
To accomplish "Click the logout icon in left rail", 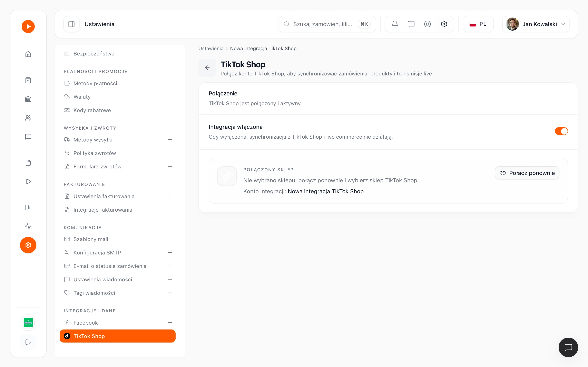I will [28, 342].
